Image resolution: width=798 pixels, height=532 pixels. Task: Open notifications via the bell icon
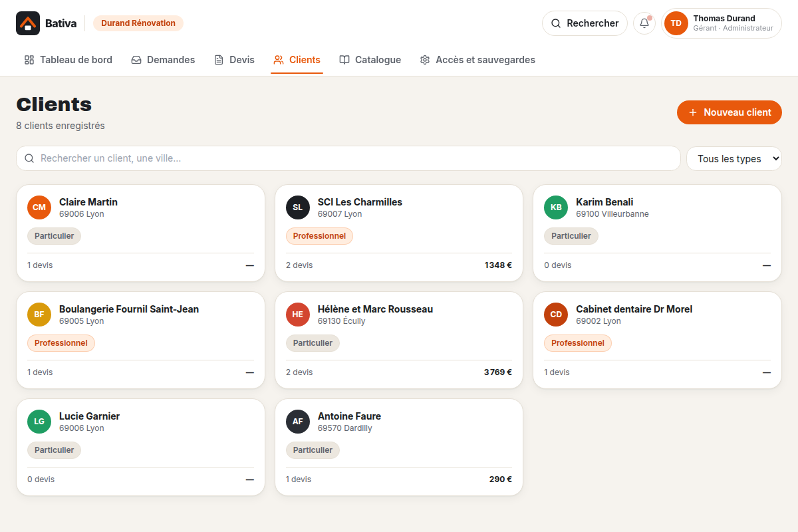(644, 23)
